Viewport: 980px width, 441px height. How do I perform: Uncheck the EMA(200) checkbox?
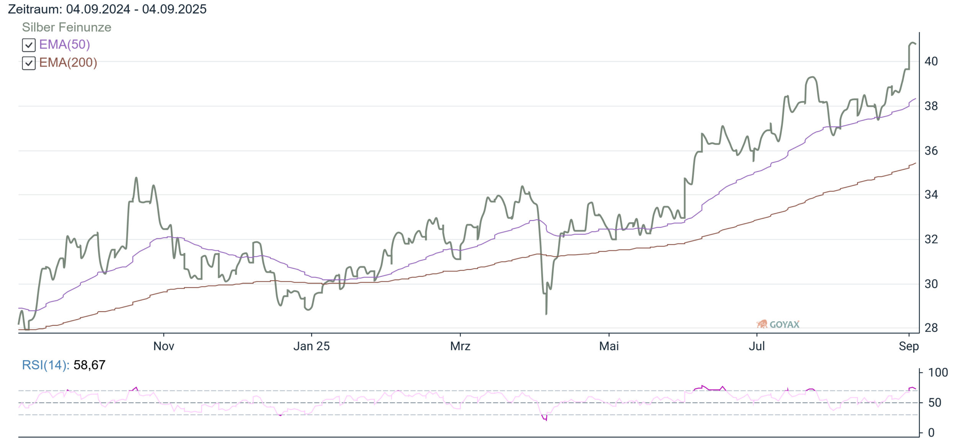[x=29, y=63]
